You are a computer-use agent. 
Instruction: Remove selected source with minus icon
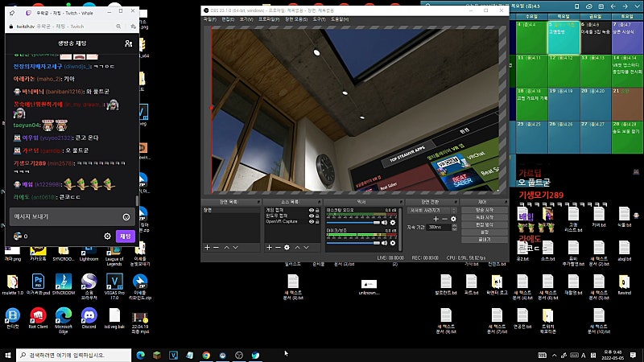click(278, 248)
